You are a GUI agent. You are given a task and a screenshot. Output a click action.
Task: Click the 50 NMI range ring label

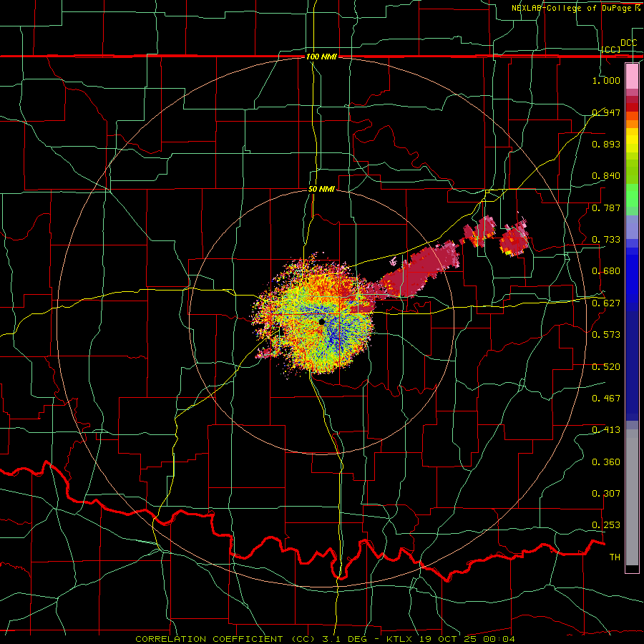(321, 190)
